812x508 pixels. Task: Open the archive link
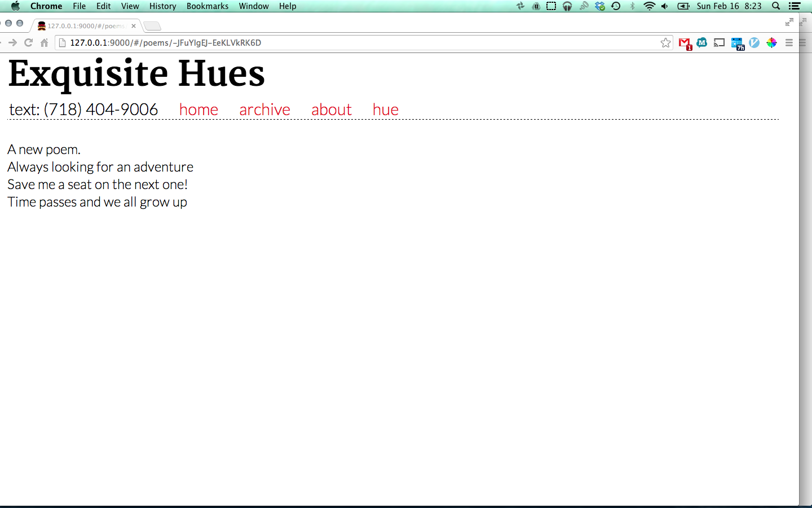[264, 110]
